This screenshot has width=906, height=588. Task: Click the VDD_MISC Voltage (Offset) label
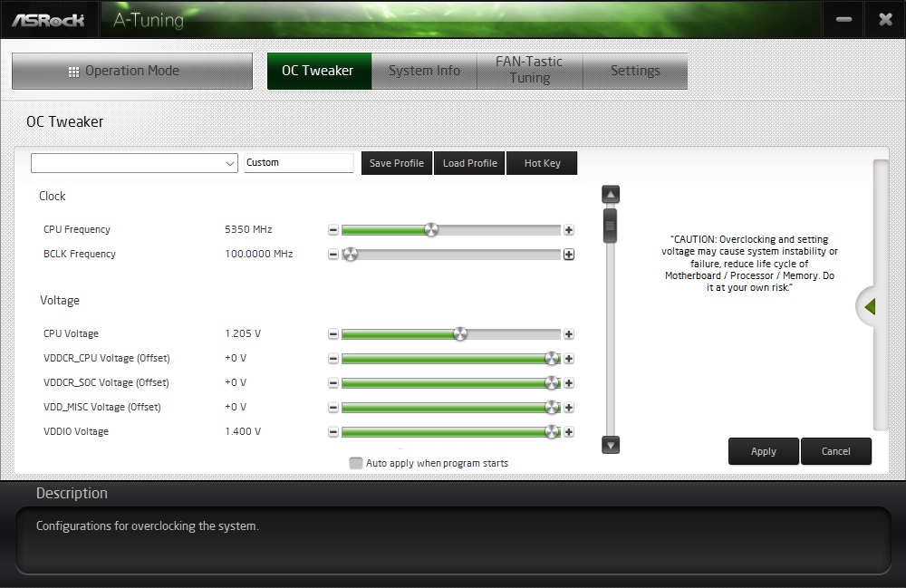(102, 407)
